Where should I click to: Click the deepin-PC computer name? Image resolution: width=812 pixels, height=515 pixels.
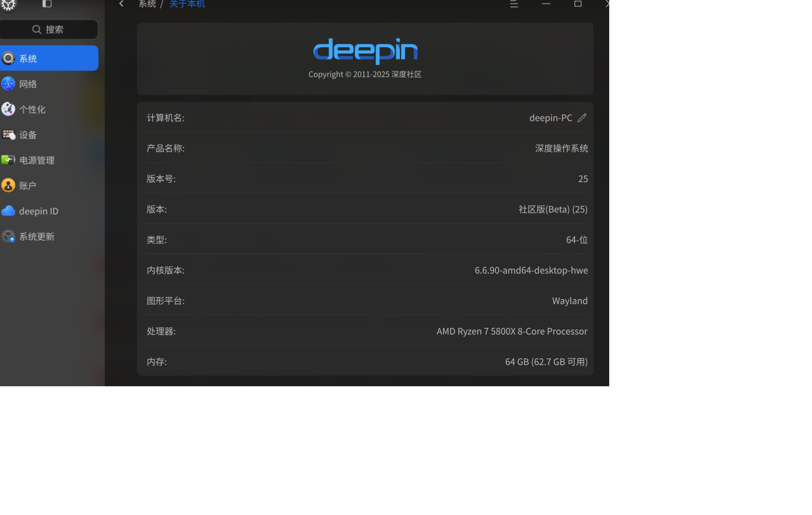coord(550,118)
